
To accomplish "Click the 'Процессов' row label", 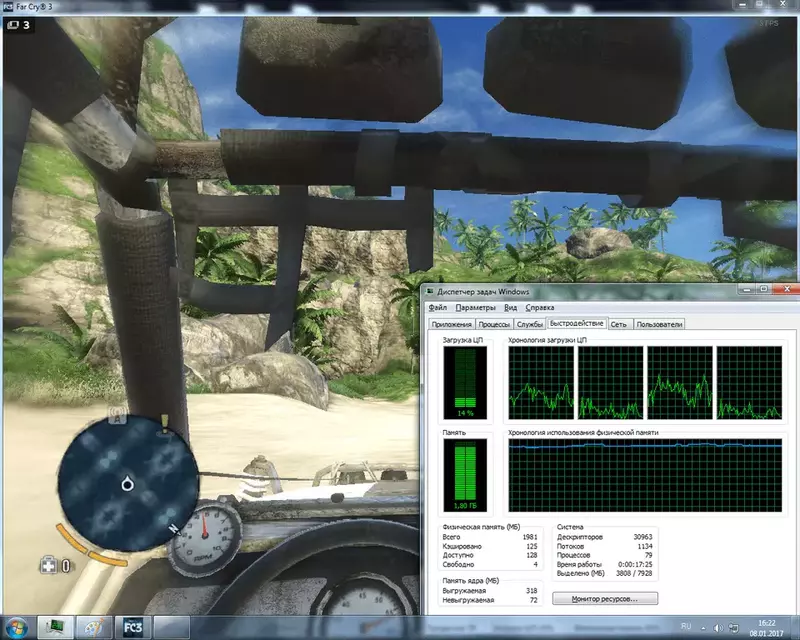I will tap(573, 555).
